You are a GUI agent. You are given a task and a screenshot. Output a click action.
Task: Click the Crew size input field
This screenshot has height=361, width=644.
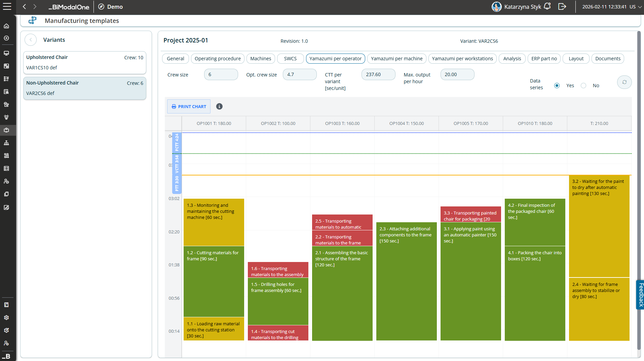(221, 74)
